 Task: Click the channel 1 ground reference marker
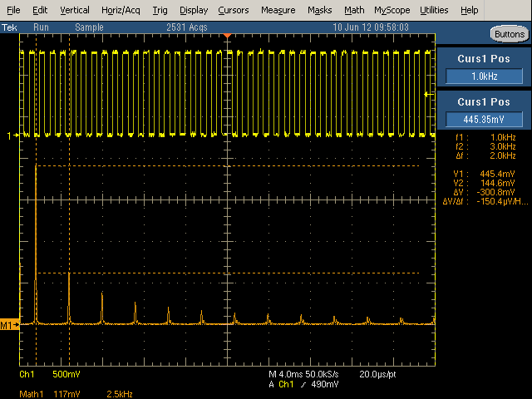point(13,135)
